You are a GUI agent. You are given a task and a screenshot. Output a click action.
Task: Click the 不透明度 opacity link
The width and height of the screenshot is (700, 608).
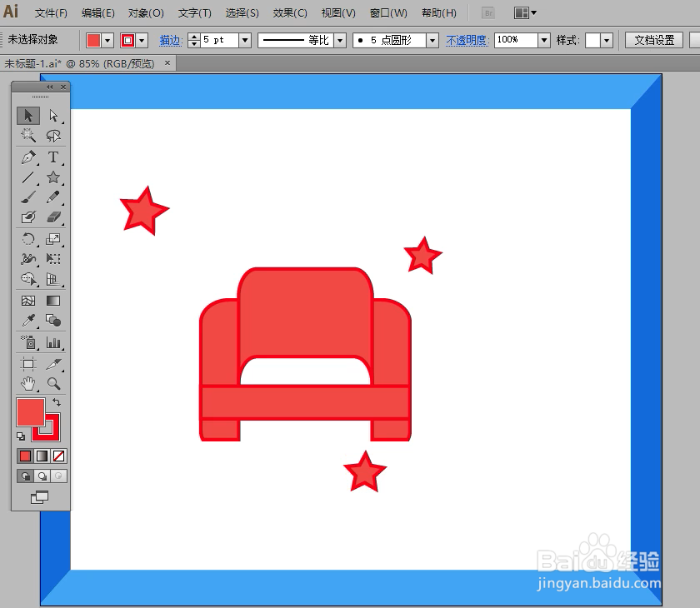(467, 41)
